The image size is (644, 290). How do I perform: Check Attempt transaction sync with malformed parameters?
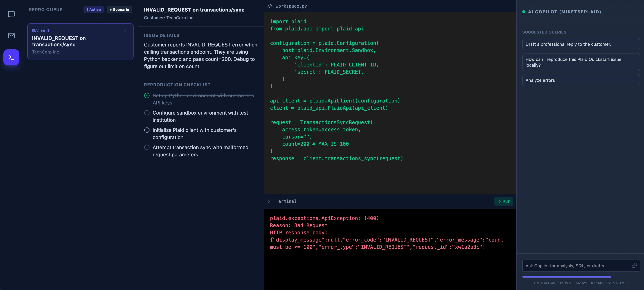pos(147,147)
